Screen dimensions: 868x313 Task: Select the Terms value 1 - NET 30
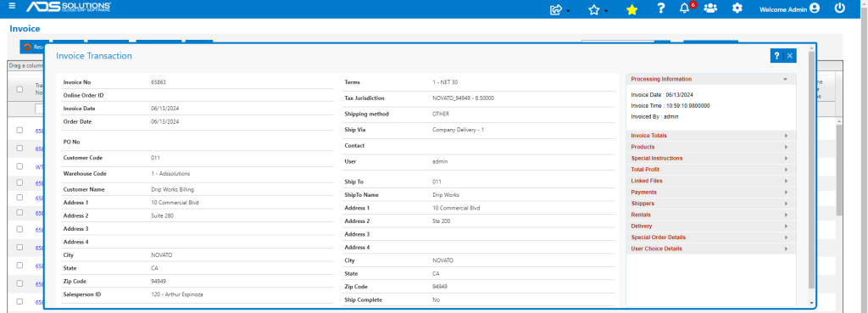pyautogui.click(x=445, y=82)
